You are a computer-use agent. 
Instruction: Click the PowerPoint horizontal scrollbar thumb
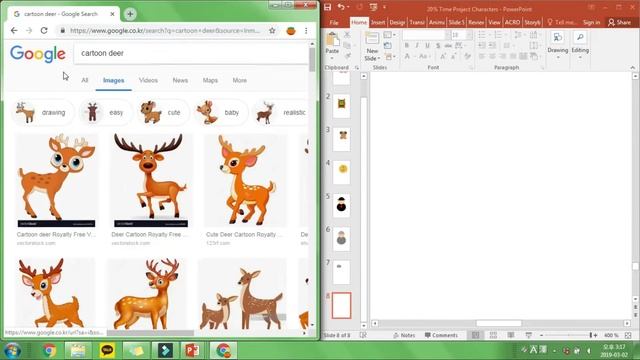coord(499,323)
